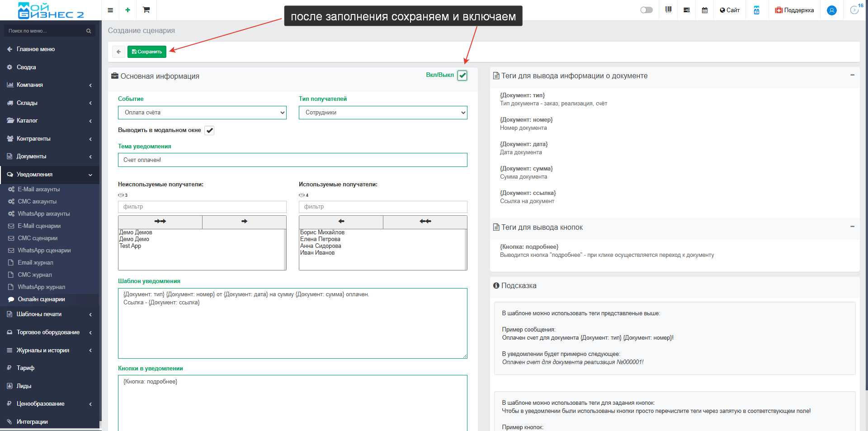Open the Тип получателей dropdown
This screenshot has width=868, height=431.
pyautogui.click(x=382, y=113)
